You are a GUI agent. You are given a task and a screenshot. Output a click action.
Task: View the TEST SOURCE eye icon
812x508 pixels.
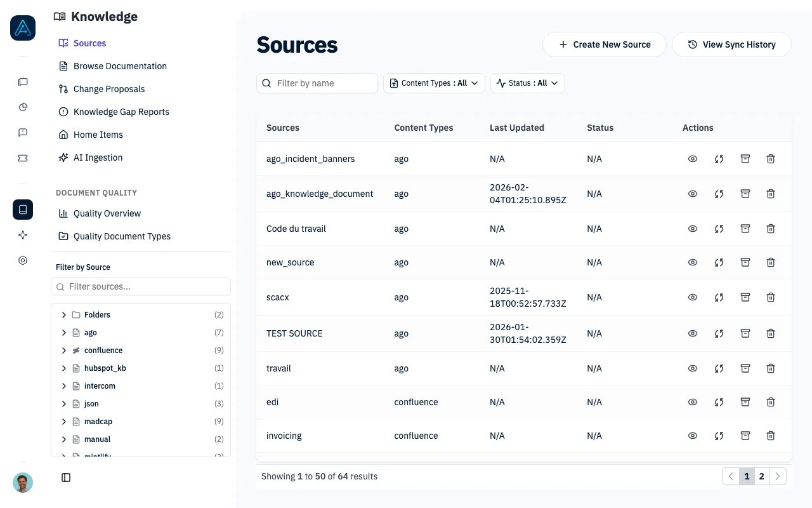(x=693, y=333)
